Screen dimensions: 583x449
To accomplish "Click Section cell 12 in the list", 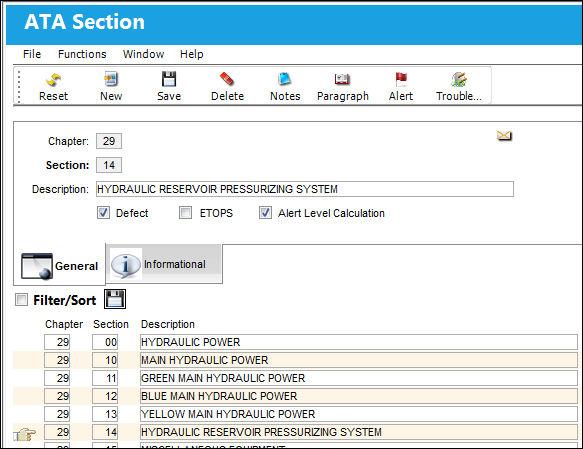I will point(105,396).
